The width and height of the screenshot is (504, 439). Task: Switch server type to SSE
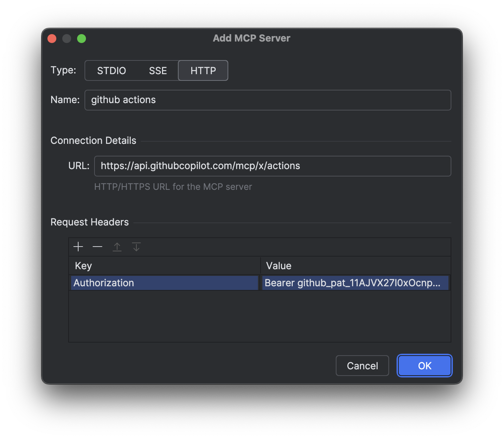(158, 70)
